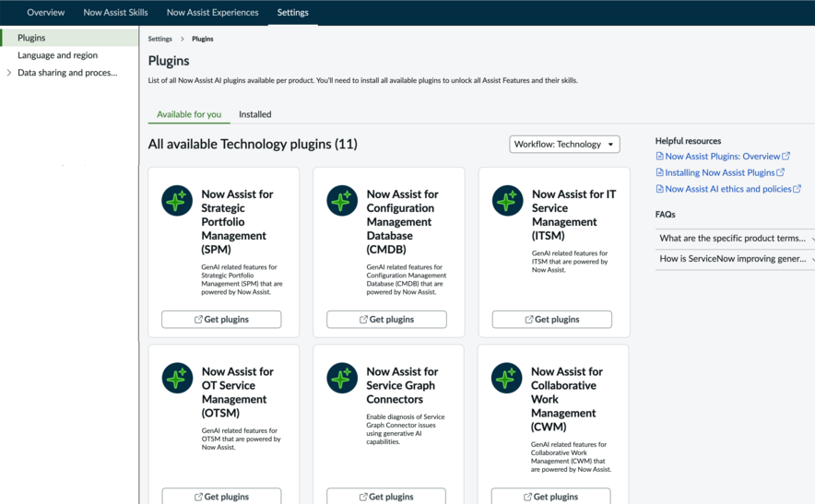The height and width of the screenshot is (504, 815).
Task: Get plugins for IT Service Management
Action: point(552,319)
